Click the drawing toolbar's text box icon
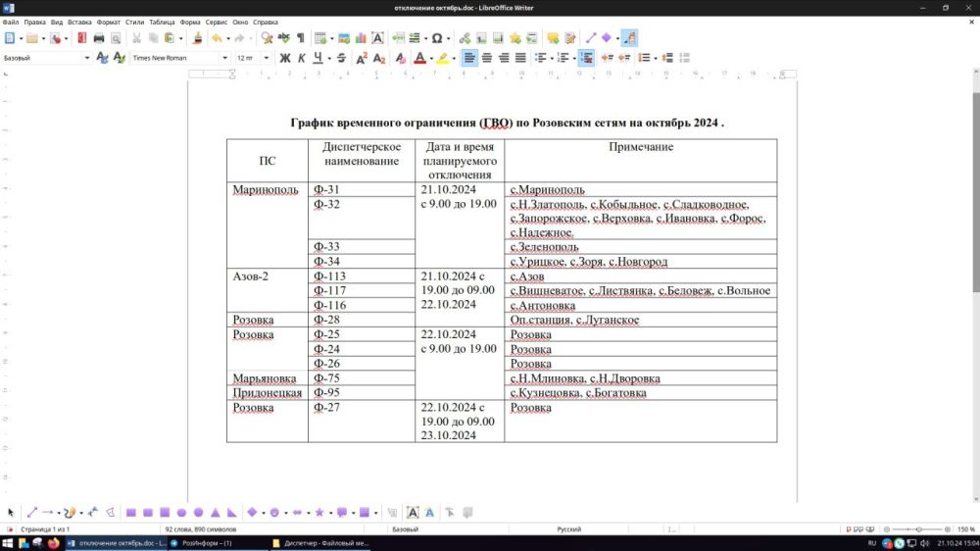This screenshot has height=551, width=980. pyautogui.click(x=413, y=512)
